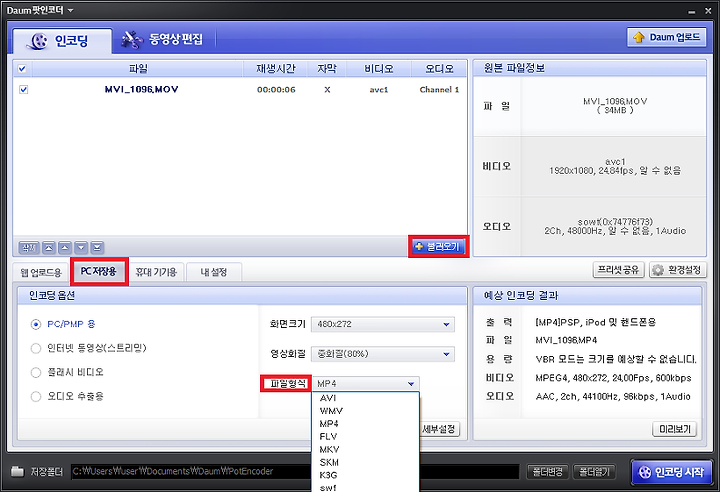Select the 플래시 비디오 radio option
720x492 pixels.
tap(36, 372)
